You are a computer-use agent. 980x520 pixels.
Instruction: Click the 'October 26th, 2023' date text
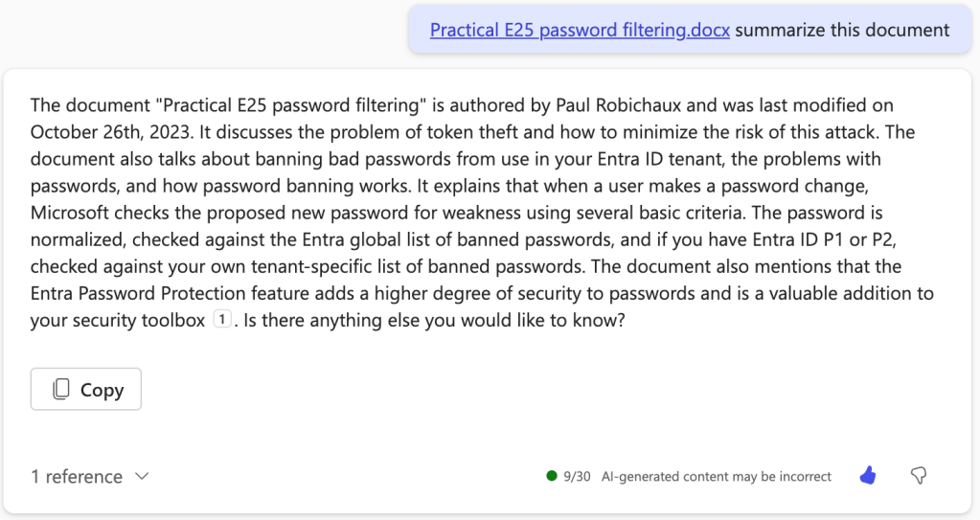point(115,131)
